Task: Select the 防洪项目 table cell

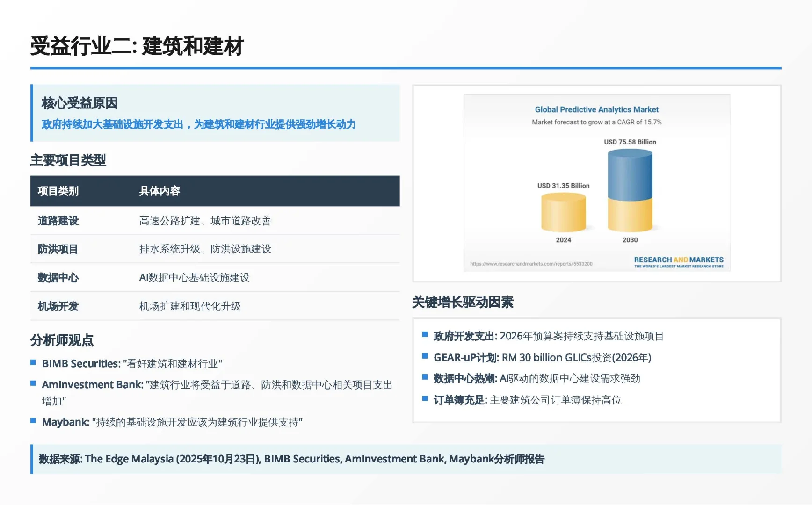Action: (58, 249)
